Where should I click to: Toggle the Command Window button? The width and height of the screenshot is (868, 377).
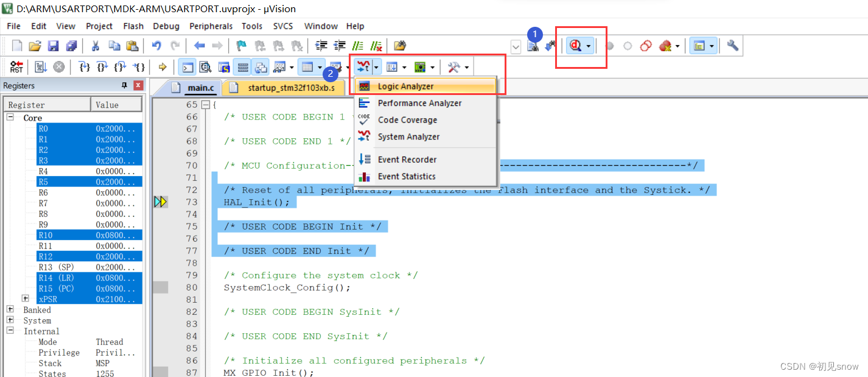[187, 67]
